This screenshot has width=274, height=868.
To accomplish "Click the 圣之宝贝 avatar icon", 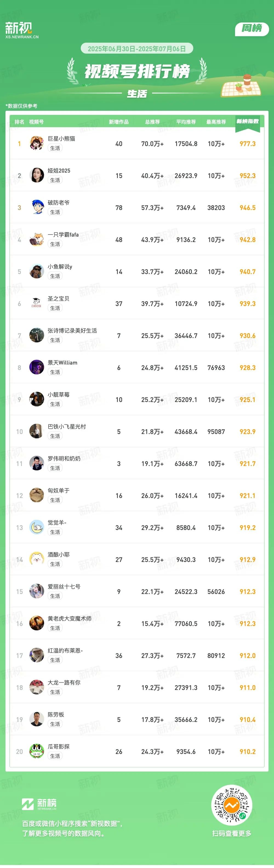I will (36, 304).
